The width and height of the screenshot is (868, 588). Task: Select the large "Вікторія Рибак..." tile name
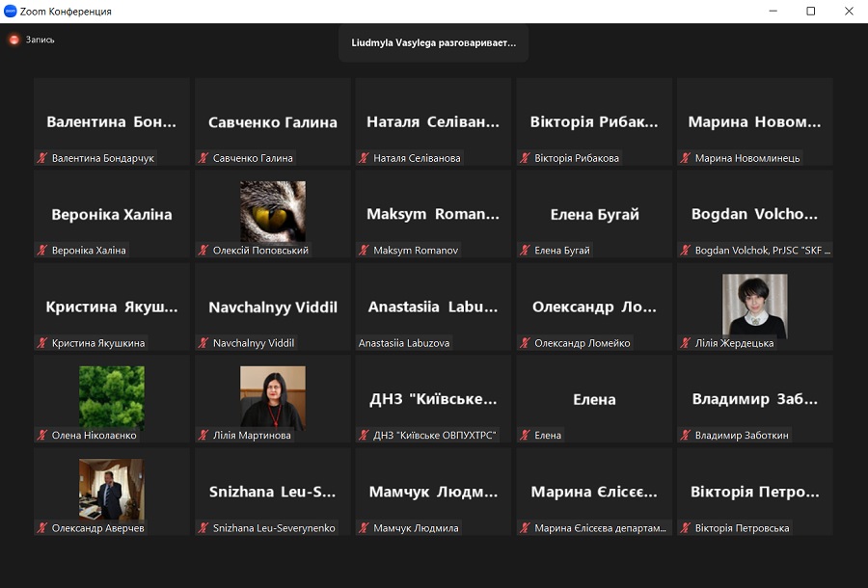[594, 121]
